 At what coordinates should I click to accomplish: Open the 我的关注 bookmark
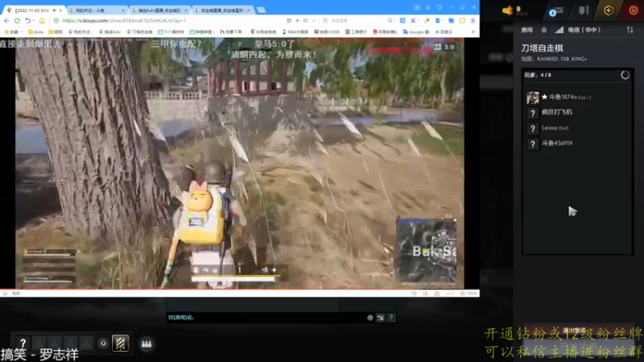click(x=79, y=31)
